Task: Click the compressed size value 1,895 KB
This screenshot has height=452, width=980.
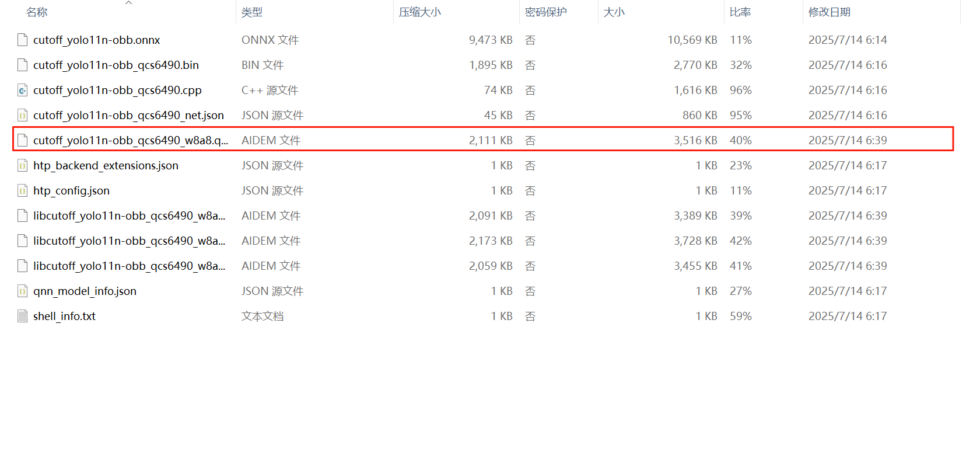Action: (x=491, y=65)
